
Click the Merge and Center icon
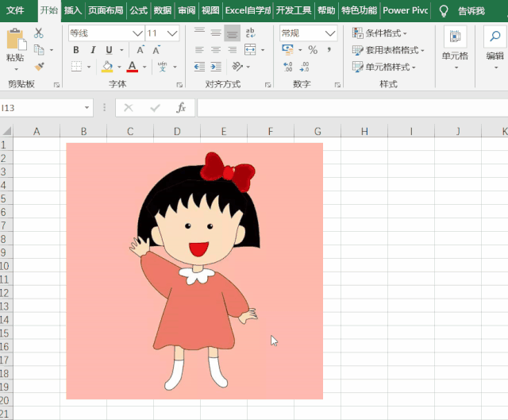pos(251,50)
